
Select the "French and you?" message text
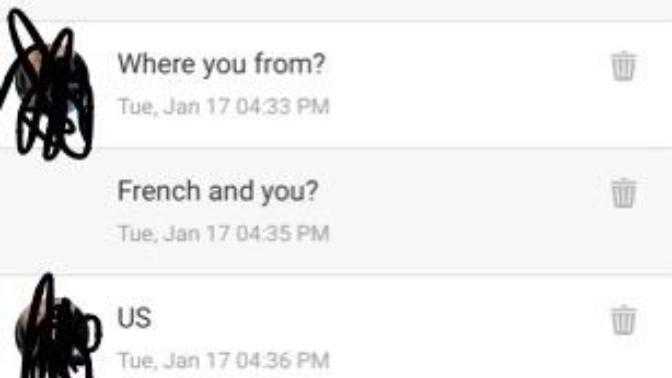[218, 191]
